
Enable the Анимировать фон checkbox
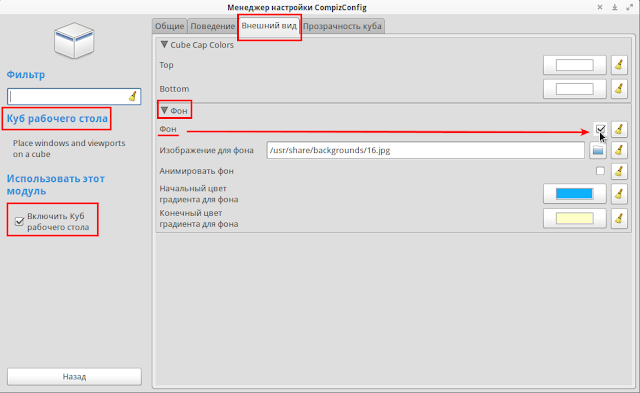pos(600,171)
